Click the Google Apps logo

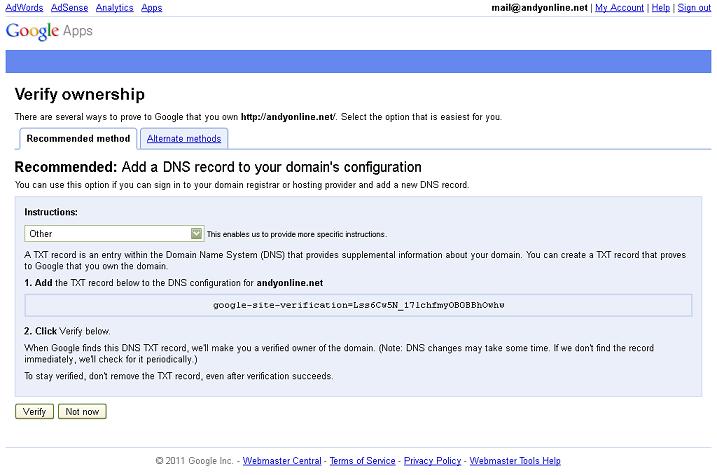pyautogui.click(x=49, y=31)
